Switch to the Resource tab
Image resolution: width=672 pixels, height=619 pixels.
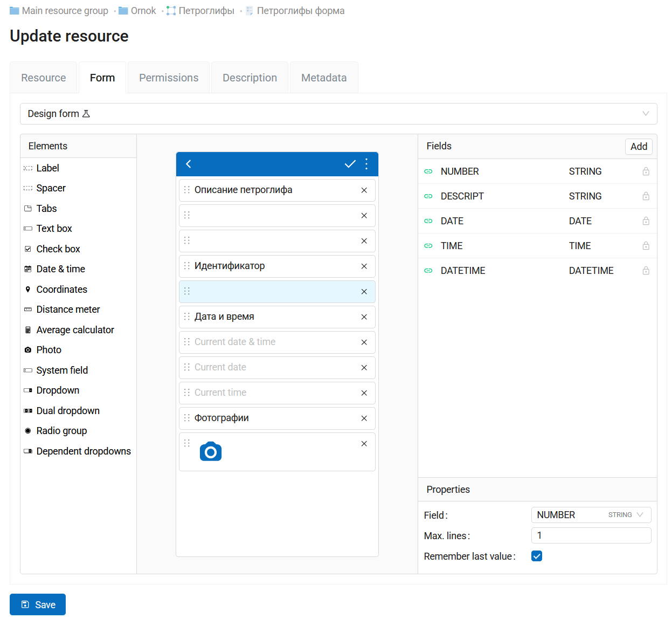pos(44,78)
